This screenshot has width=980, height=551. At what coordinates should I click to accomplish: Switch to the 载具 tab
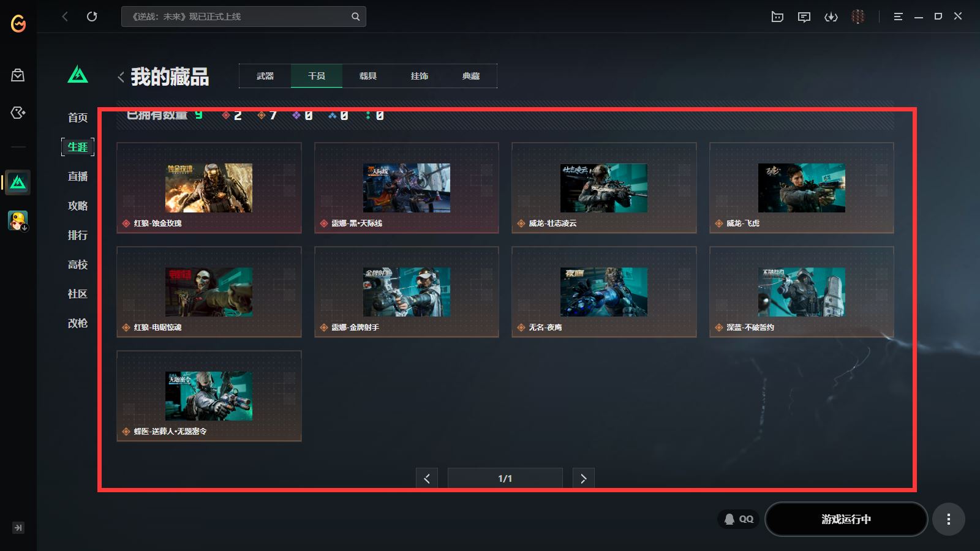click(x=367, y=76)
